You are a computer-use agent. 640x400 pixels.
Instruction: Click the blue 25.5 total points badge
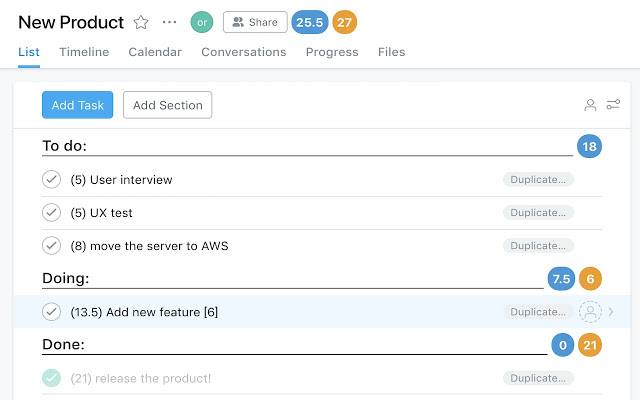tap(310, 22)
